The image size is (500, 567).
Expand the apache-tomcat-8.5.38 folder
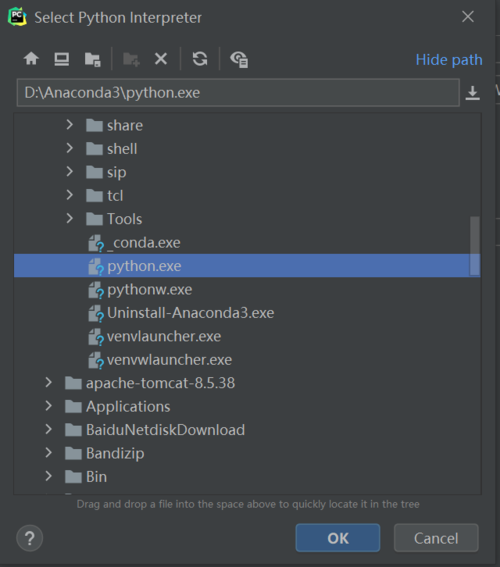(x=49, y=382)
